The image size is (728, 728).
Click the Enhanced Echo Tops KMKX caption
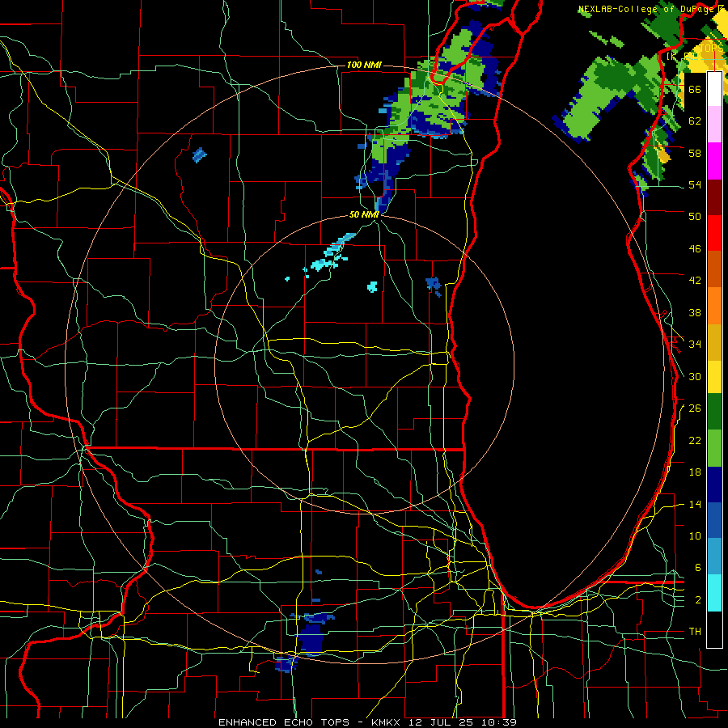tap(367, 722)
